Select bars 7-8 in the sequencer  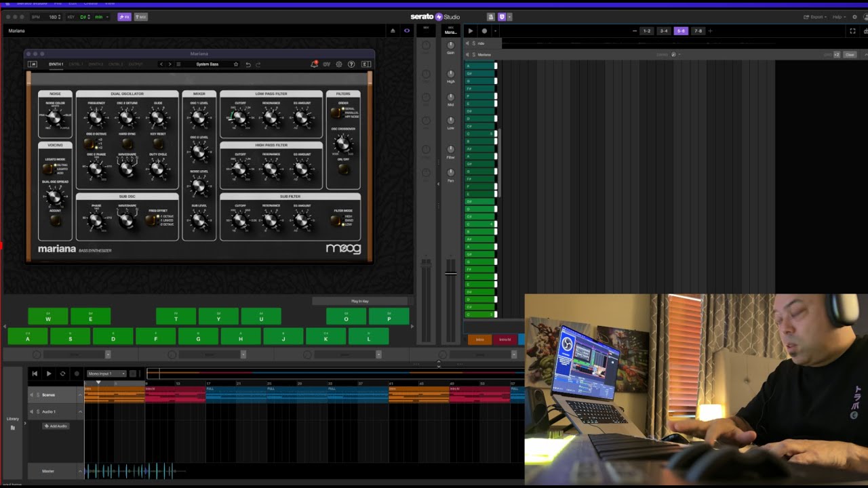point(698,30)
